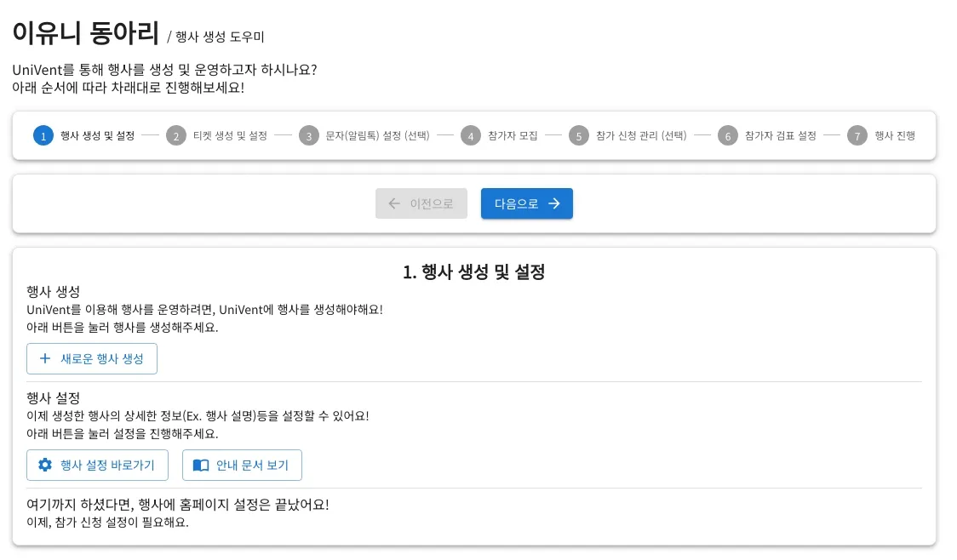Click the step 3 number circle
The width and height of the screenshot is (957, 560).
tap(309, 136)
